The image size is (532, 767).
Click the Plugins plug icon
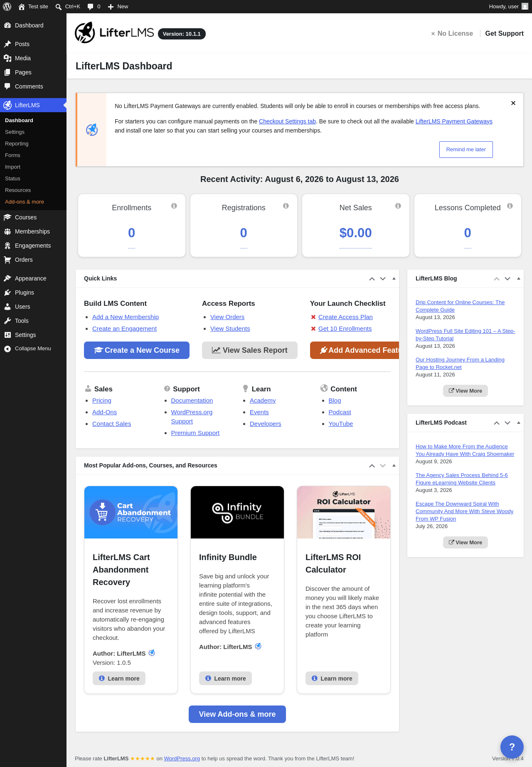click(7, 293)
